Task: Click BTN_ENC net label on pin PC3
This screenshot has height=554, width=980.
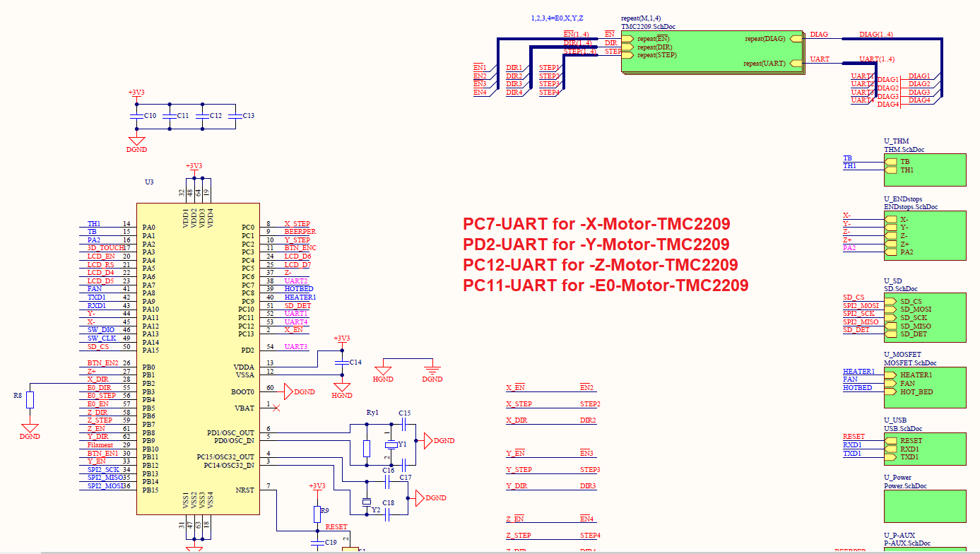Action: pyautogui.click(x=300, y=248)
